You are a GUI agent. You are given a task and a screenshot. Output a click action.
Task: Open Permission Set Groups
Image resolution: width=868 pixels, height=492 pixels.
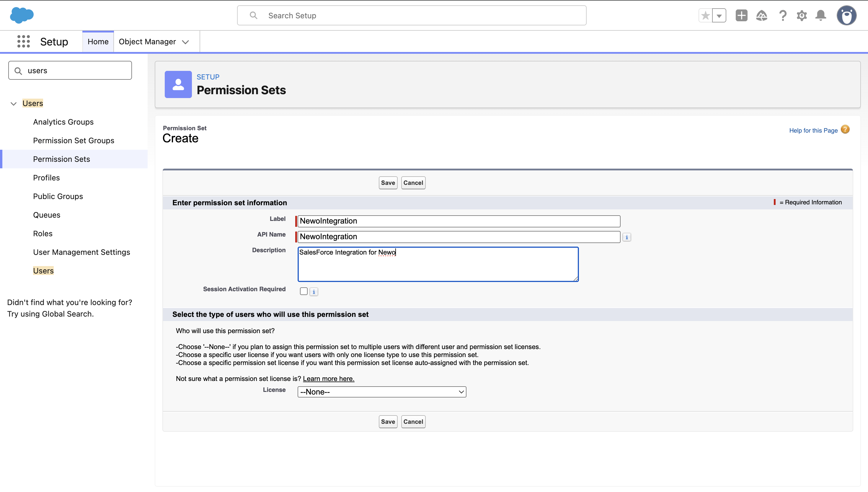tap(74, 140)
